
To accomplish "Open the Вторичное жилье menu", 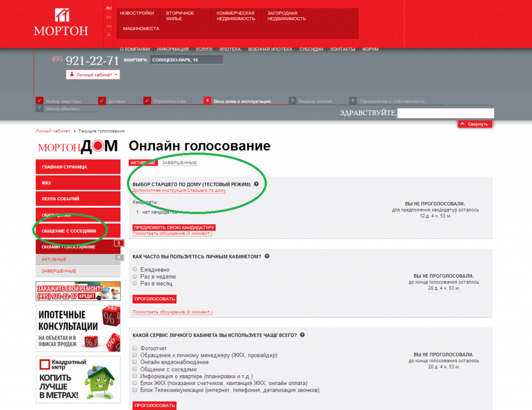I will coord(180,16).
